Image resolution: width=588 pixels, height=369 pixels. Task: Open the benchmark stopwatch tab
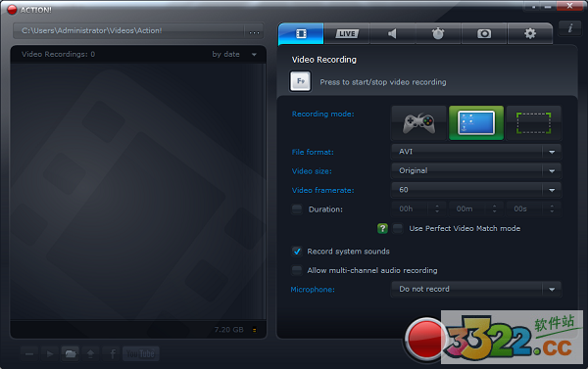(438, 33)
